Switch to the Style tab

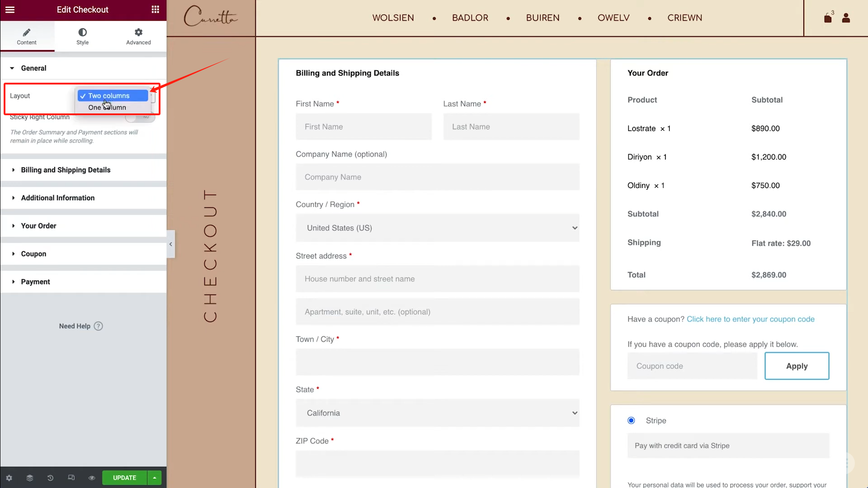[x=82, y=36]
